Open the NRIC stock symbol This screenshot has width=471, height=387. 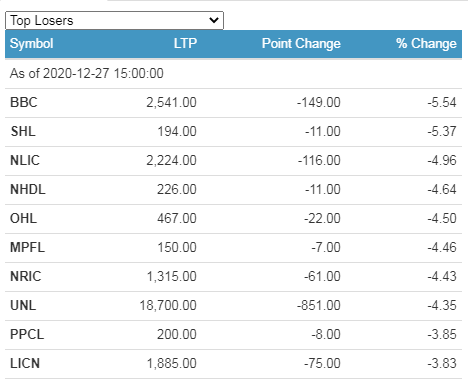tap(26, 276)
